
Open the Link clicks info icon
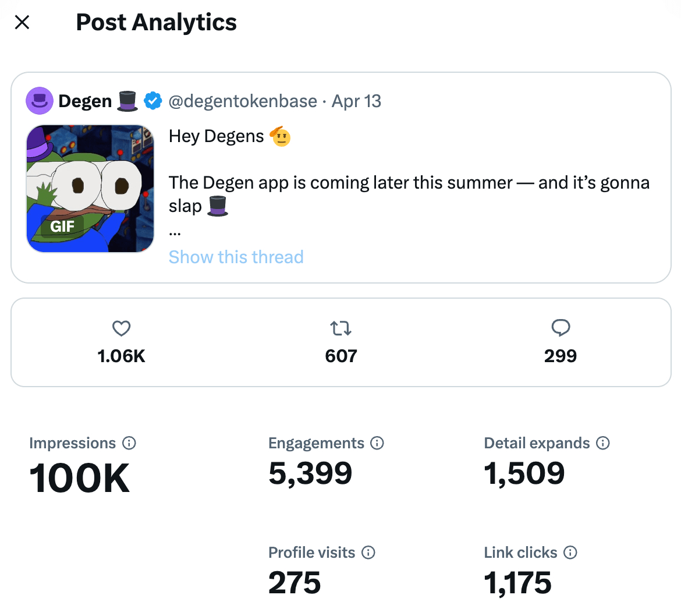570,553
